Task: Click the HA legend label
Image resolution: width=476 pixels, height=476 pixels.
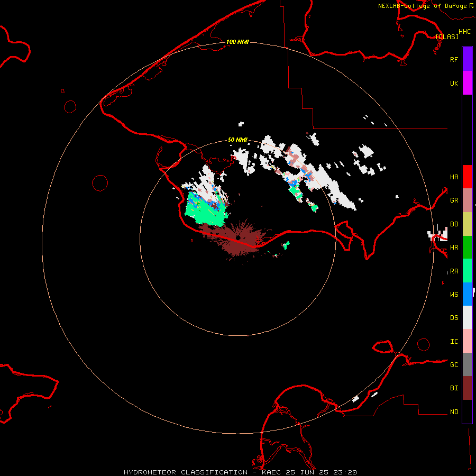Action: [454, 177]
